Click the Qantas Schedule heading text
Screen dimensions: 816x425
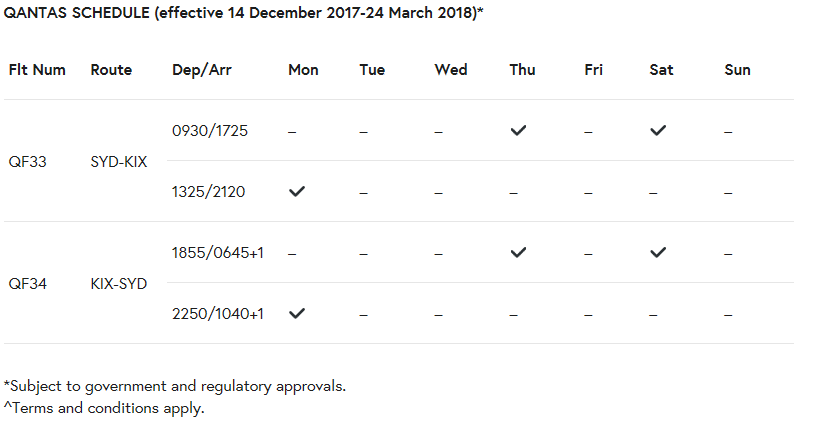[x=243, y=12]
